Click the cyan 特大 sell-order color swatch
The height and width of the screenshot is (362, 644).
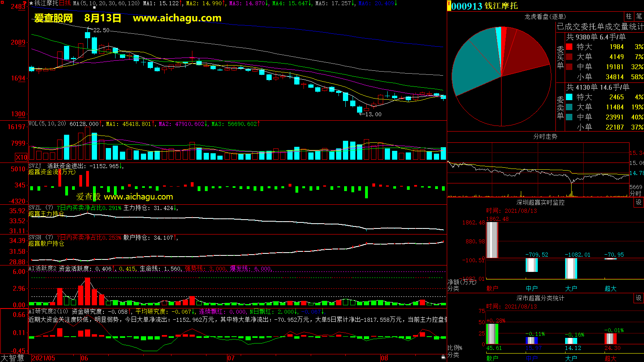coord(569,97)
